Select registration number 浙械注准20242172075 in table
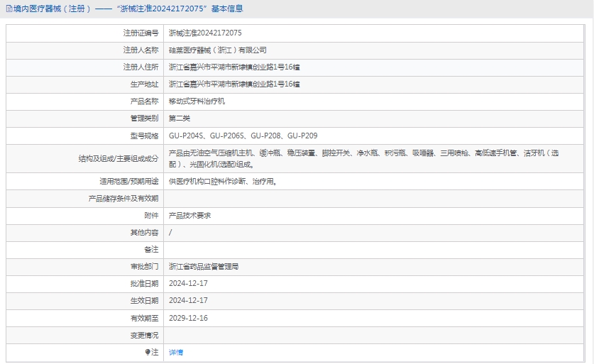Viewport: 594px width, 364px height. tap(205, 33)
